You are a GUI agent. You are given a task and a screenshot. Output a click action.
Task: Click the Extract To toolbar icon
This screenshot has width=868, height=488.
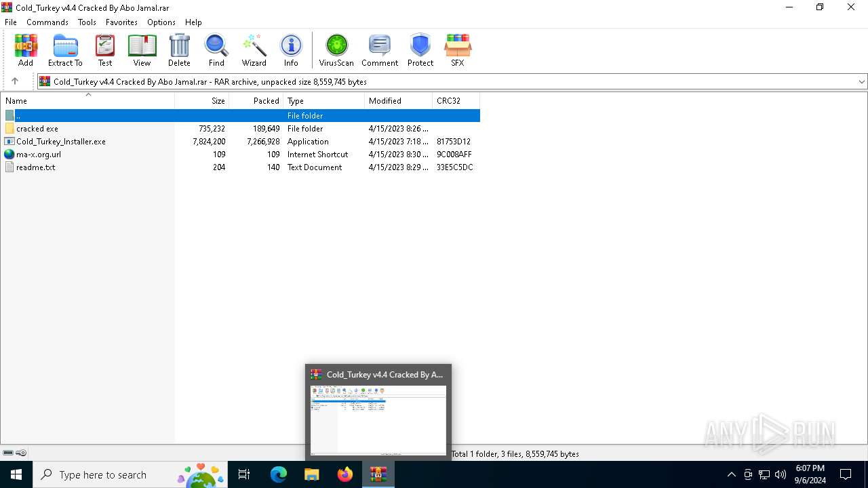65,50
